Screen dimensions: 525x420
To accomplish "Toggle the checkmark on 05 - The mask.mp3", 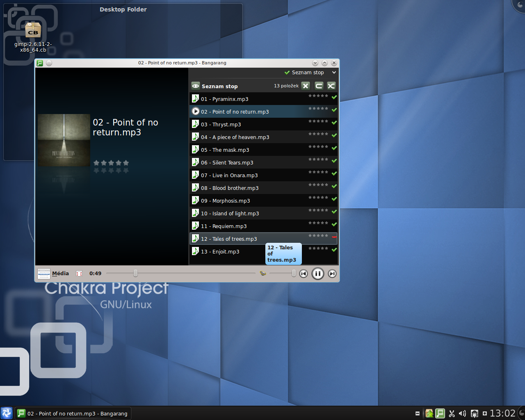I will (x=334, y=148).
